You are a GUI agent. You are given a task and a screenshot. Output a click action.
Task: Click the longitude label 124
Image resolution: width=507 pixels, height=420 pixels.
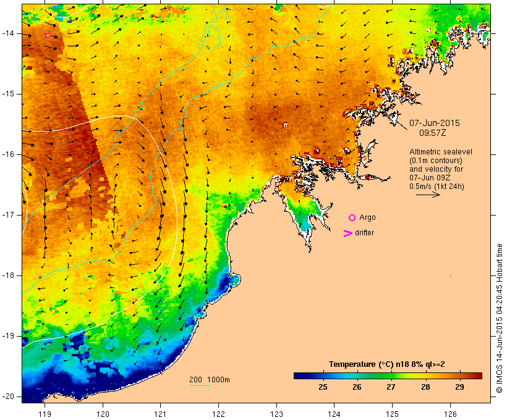(x=334, y=414)
